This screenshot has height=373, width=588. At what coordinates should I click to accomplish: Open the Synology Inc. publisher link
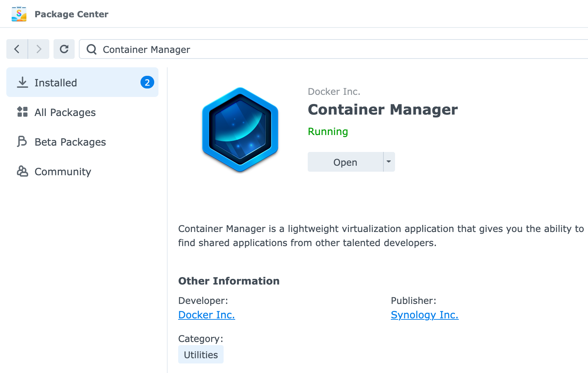[x=424, y=314]
